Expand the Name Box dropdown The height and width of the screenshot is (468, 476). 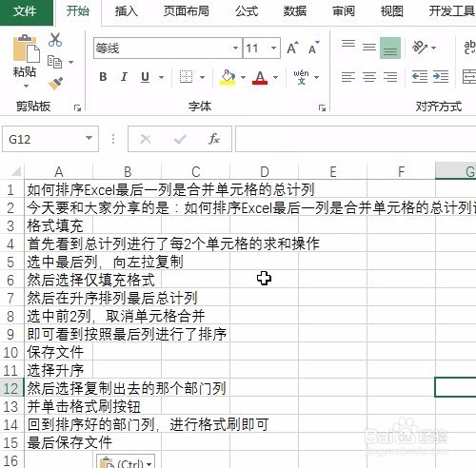click(x=89, y=138)
